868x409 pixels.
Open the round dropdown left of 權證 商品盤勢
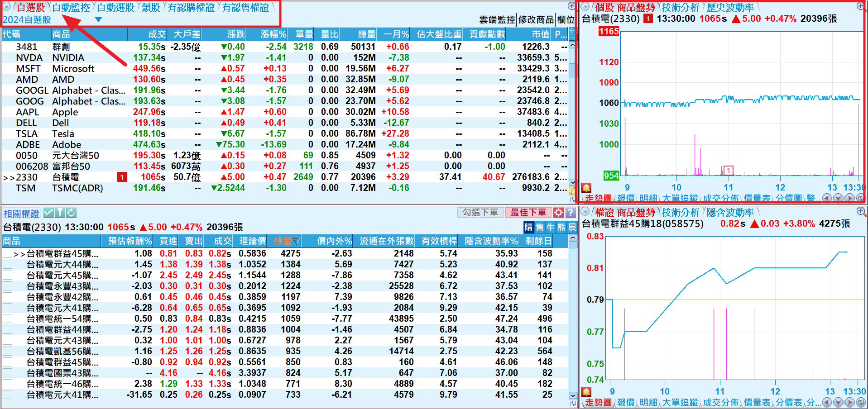coord(585,212)
